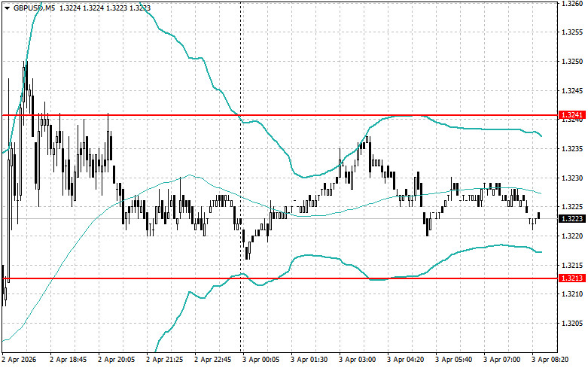Click the 1.3215 price scale label
The width and height of the screenshot is (588, 368).
coord(572,266)
